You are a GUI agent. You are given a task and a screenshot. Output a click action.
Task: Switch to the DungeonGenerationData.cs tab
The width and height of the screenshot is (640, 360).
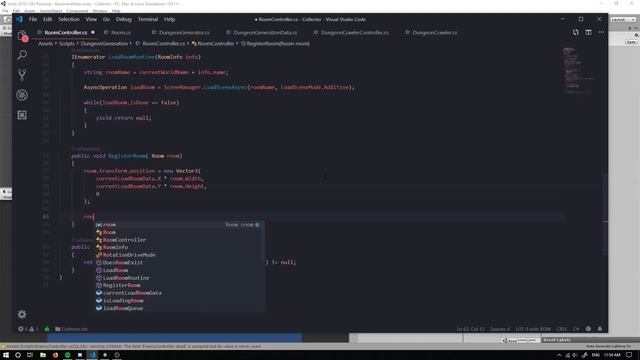click(x=265, y=32)
